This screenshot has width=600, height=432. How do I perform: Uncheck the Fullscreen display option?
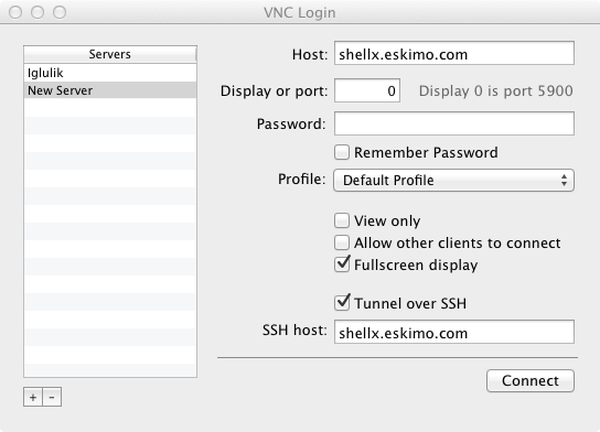[x=342, y=265]
